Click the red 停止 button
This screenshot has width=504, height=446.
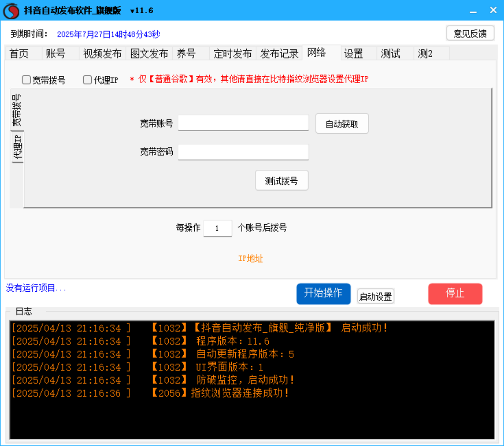pos(455,294)
